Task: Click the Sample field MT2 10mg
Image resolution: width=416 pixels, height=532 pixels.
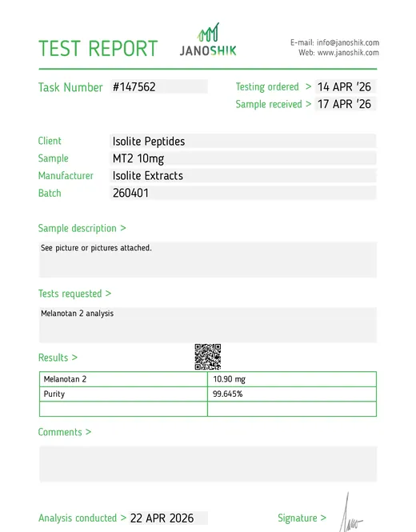Action: coord(243,158)
